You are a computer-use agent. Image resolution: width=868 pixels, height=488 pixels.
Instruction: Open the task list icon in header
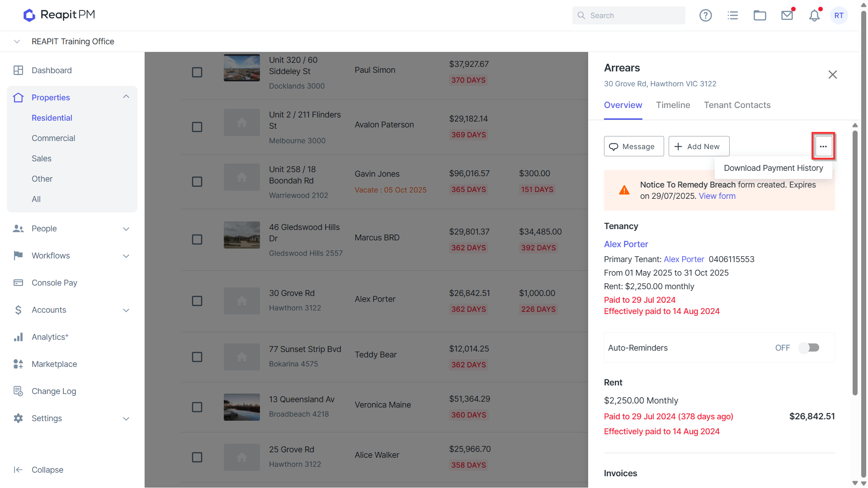coord(732,15)
